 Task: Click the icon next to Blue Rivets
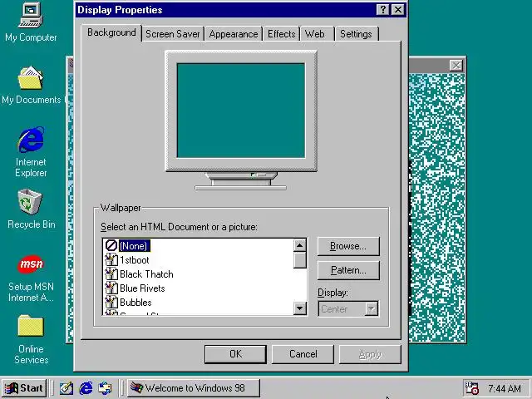pos(111,288)
